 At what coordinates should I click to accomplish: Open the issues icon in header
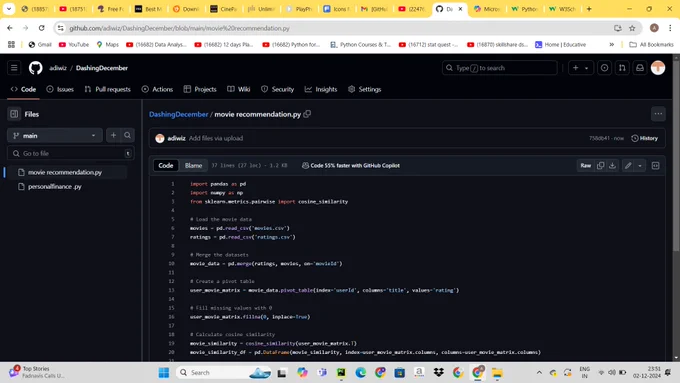[x=604, y=68]
